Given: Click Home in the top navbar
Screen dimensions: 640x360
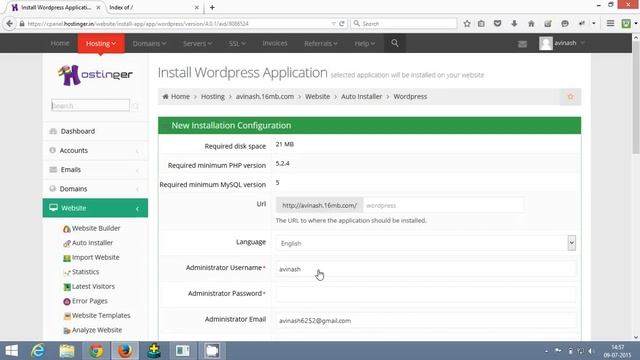Looking at the screenshot, I should 60,43.
